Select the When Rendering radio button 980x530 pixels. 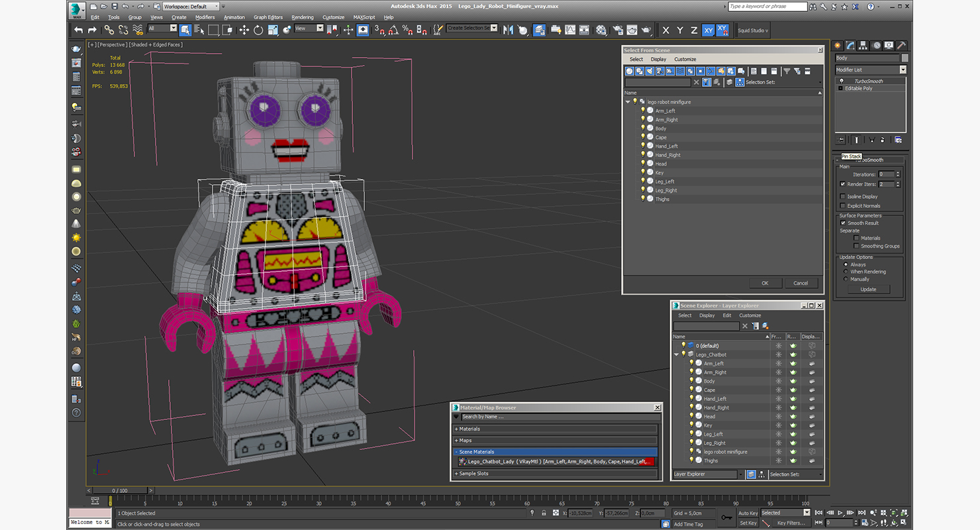click(x=846, y=272)
